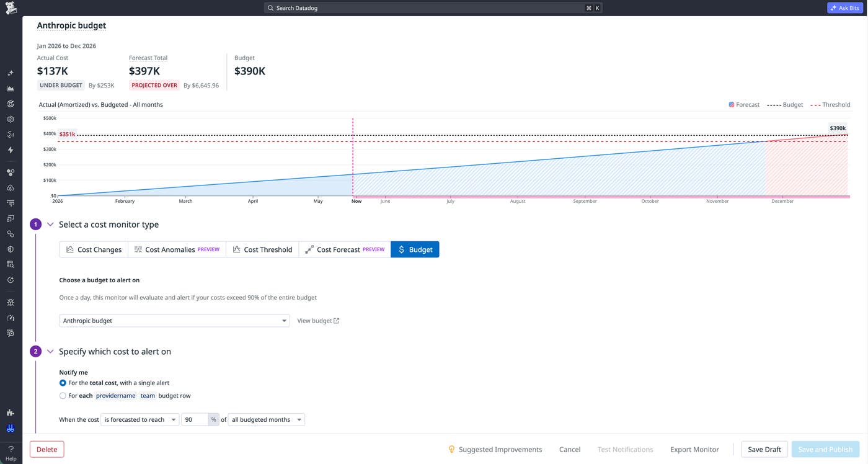Open the fingerprint-style sidebar icon
Screen dimensions: 868x464
pos(11,135)
